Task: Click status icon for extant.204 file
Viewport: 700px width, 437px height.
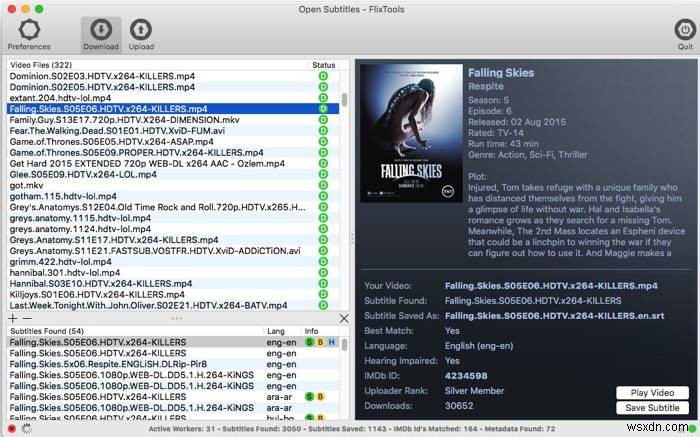Action: click(323, 98)
